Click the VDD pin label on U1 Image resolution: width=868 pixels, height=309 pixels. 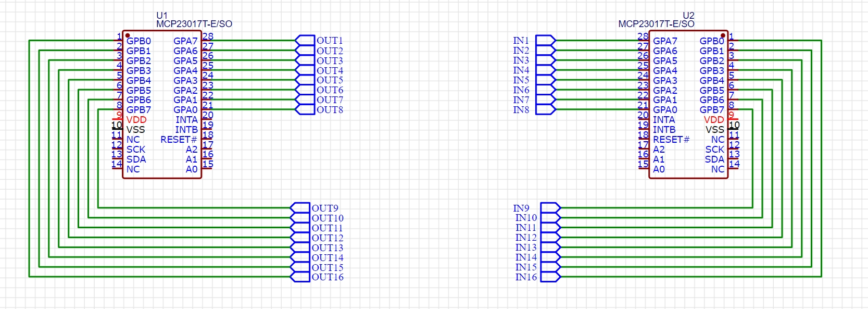click(136, 119)
